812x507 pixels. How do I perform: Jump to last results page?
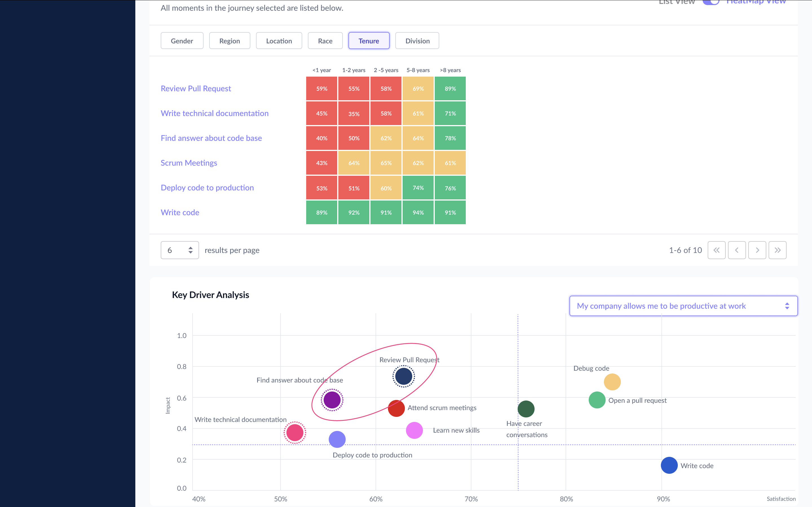777,250
